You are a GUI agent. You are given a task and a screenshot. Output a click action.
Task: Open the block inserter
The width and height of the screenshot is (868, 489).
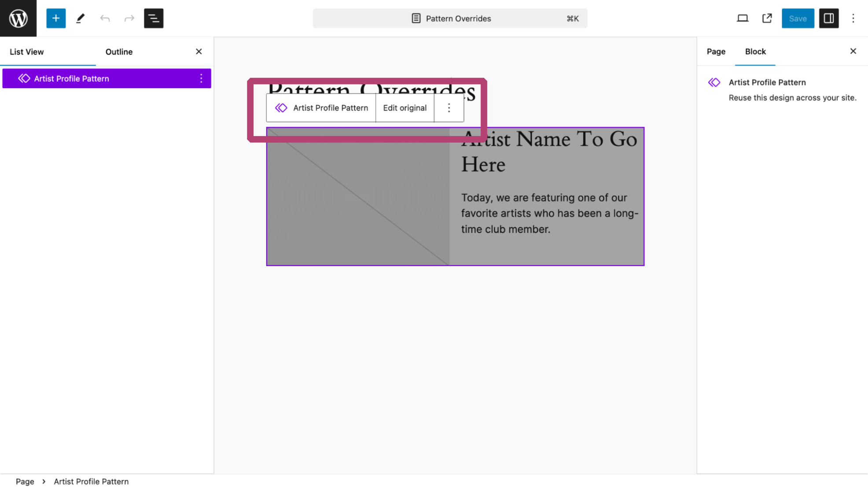[x=55, y=18]
